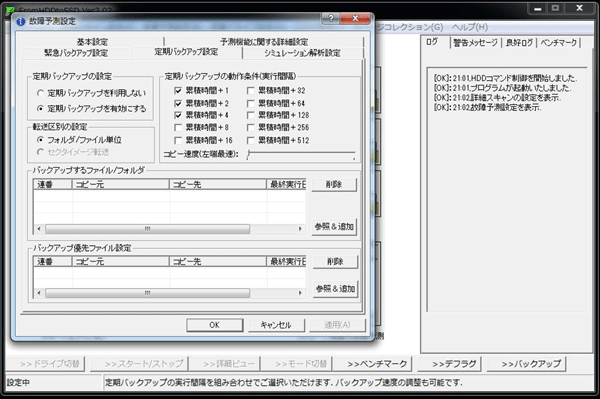600x399 pixels.
Task: Click log entry プログラムが起動いたしました
Action: coord(502,88)
